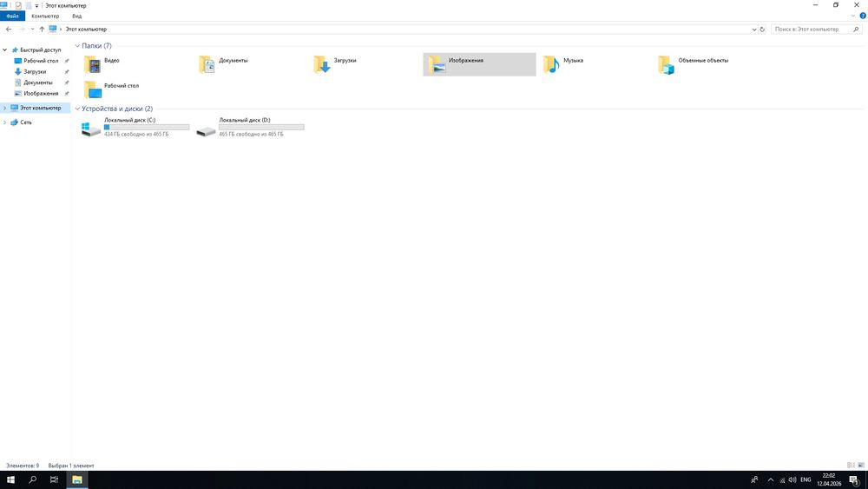Expand the Сеть tree node
The image size is (868, 489).
pos(5,122)
